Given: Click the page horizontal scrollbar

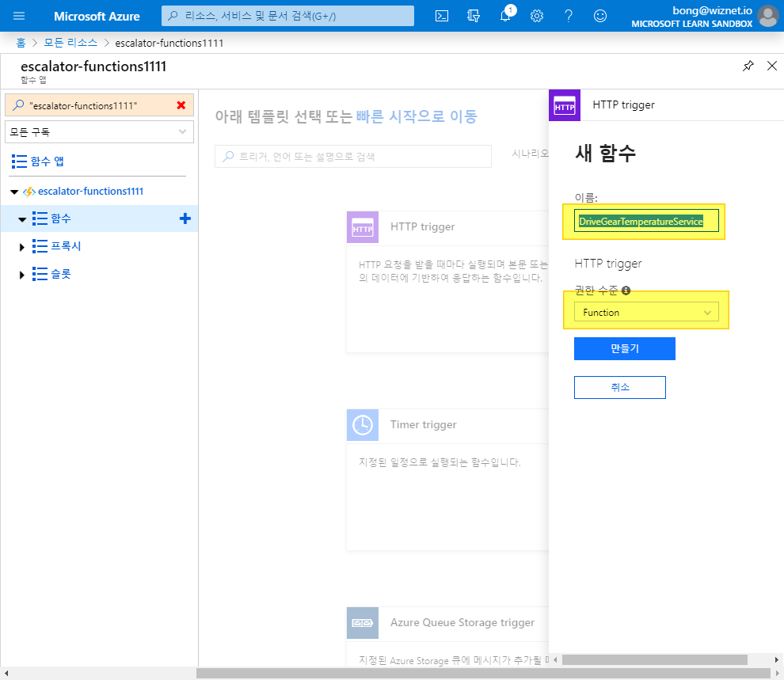Looking at the screenshot, I should point(483,674).
